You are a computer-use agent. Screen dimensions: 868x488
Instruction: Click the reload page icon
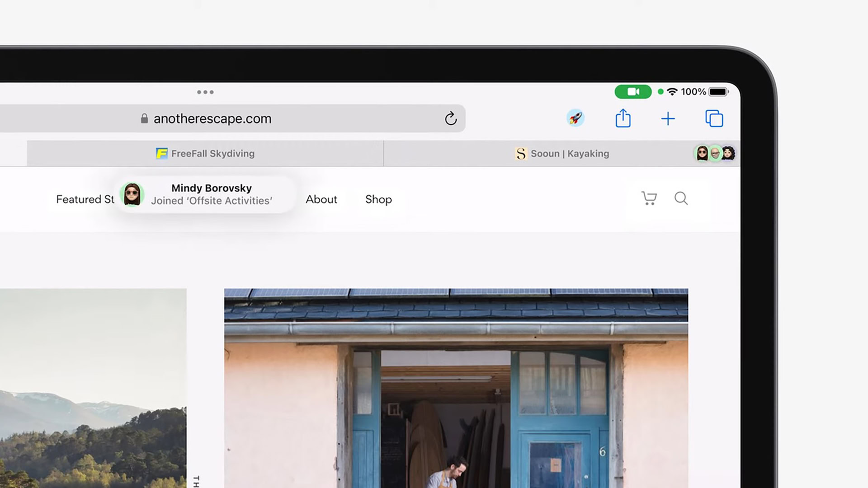point(450,118)
